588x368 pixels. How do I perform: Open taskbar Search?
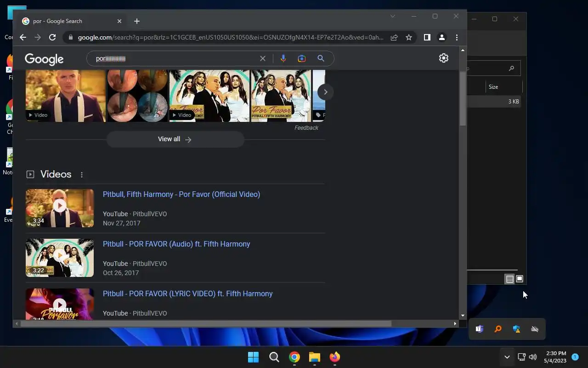point(274,357)
